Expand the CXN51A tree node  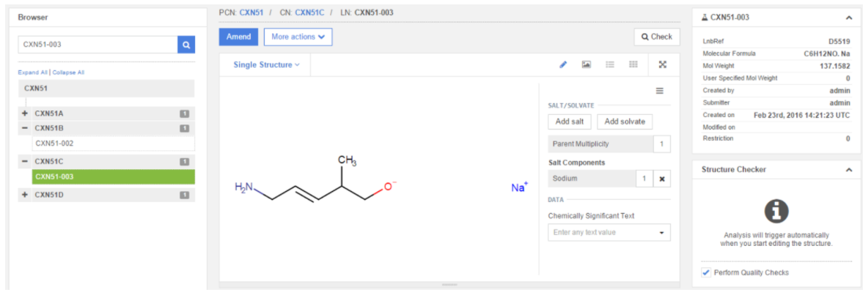click(25, 113)
